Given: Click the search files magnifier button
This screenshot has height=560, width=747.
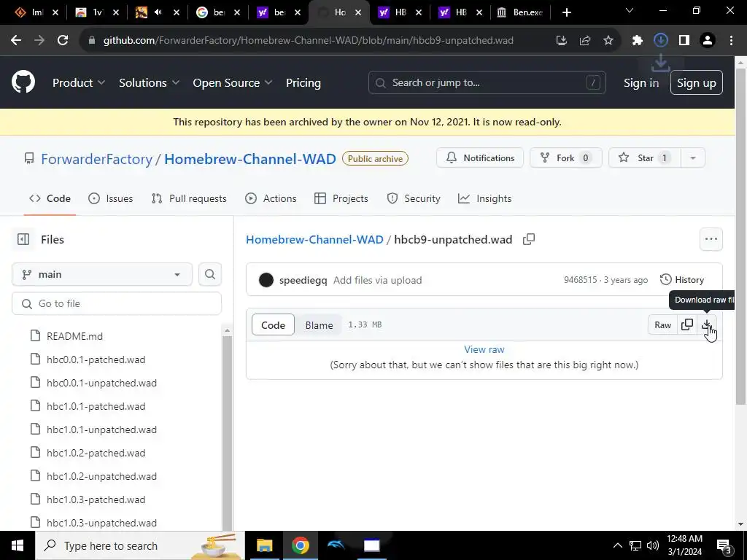Looking at the screenshot, I should 209,274.
